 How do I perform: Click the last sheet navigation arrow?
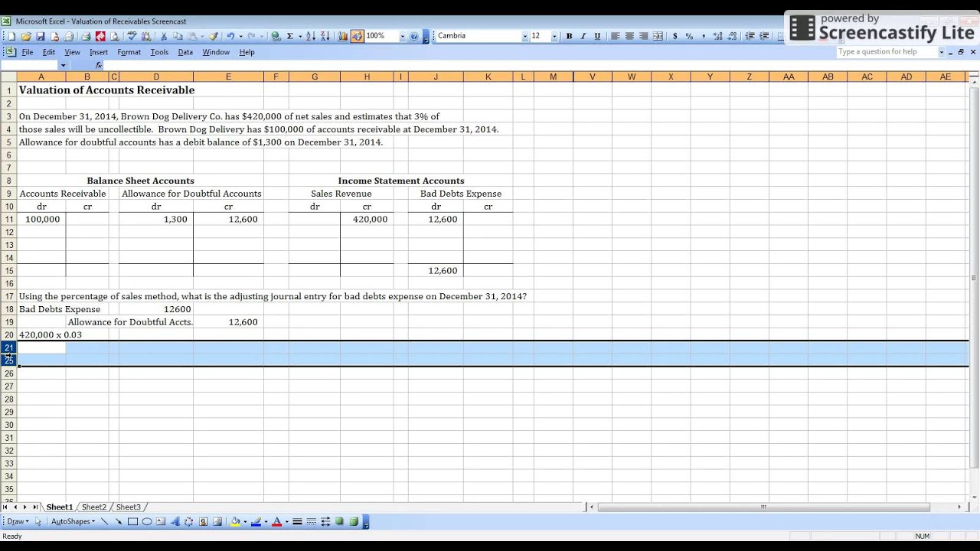35,507
